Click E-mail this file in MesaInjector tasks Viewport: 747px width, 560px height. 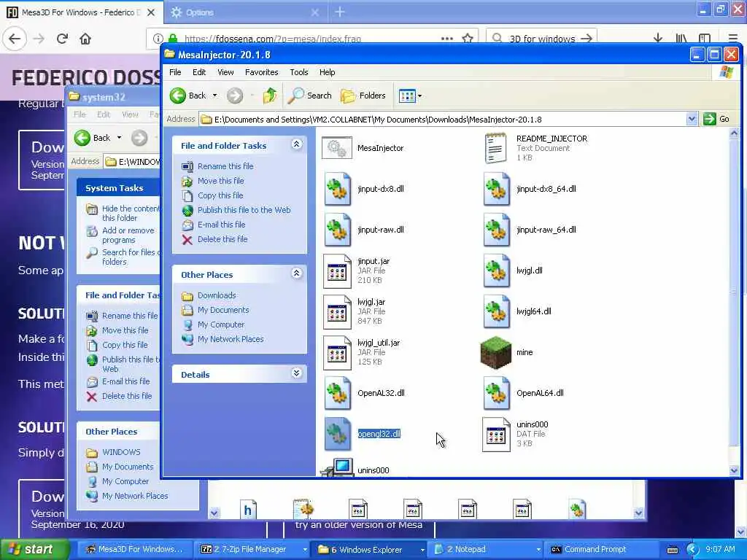tap(222, 225)
